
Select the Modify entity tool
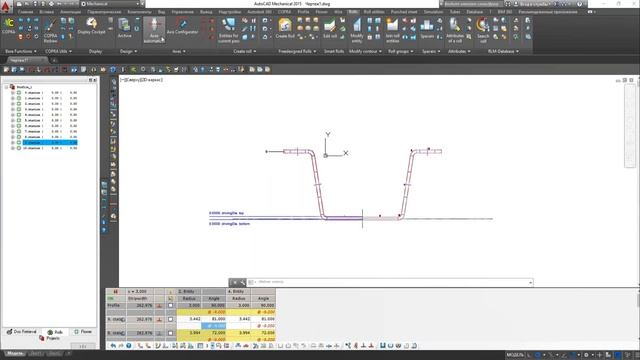[x=357, y=31]
